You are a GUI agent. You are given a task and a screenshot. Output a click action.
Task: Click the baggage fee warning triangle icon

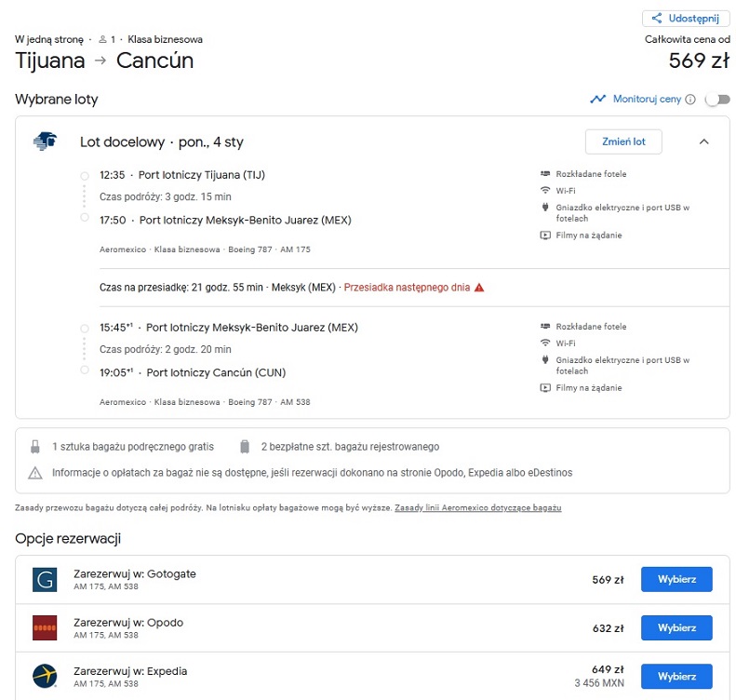pyautogui.click(x=35, y=473)
